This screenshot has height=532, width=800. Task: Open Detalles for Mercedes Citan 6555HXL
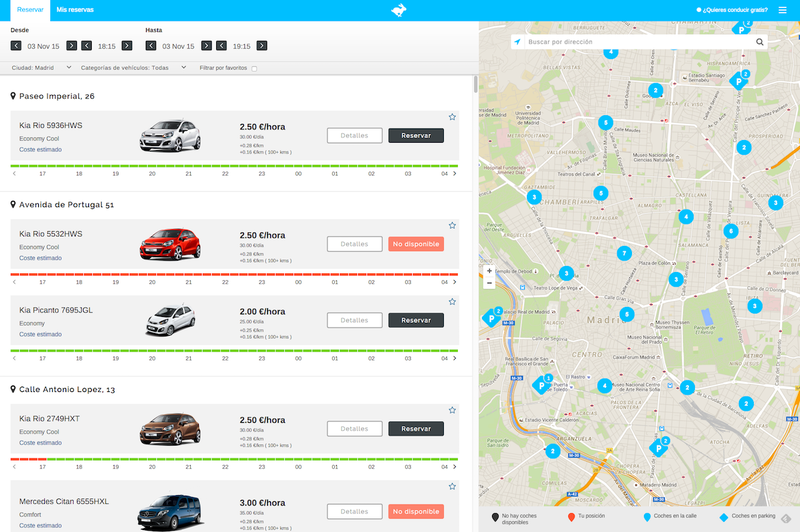355,511
